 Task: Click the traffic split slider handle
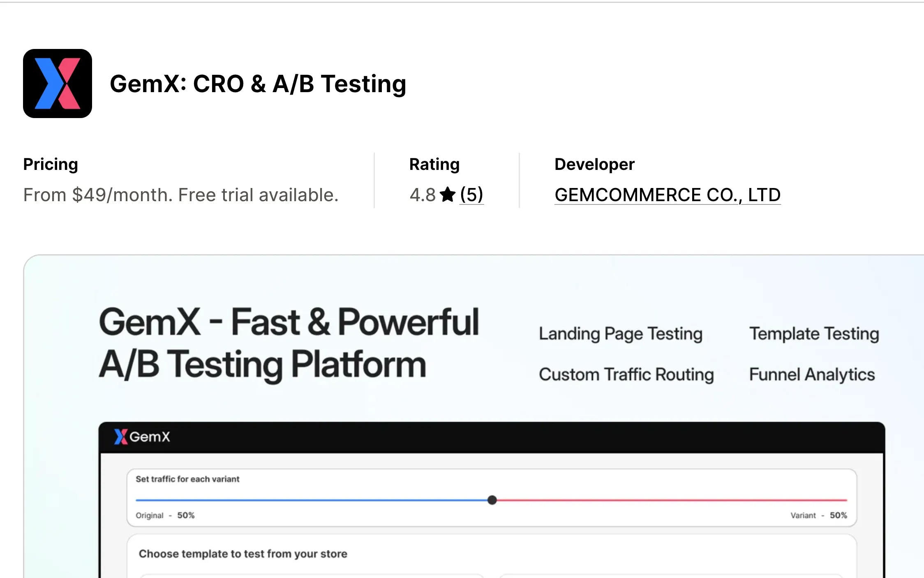(x=492, y=500)
